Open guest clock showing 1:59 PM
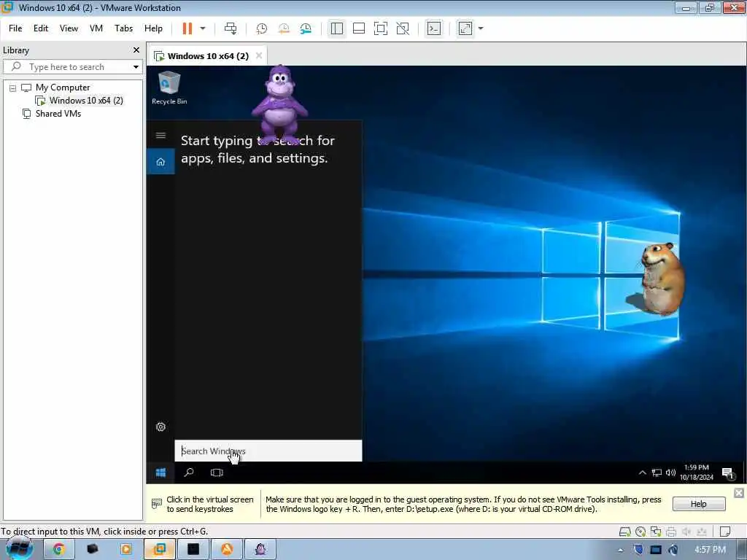The height and width of the screenshot is (560, 747). [697, 472]
